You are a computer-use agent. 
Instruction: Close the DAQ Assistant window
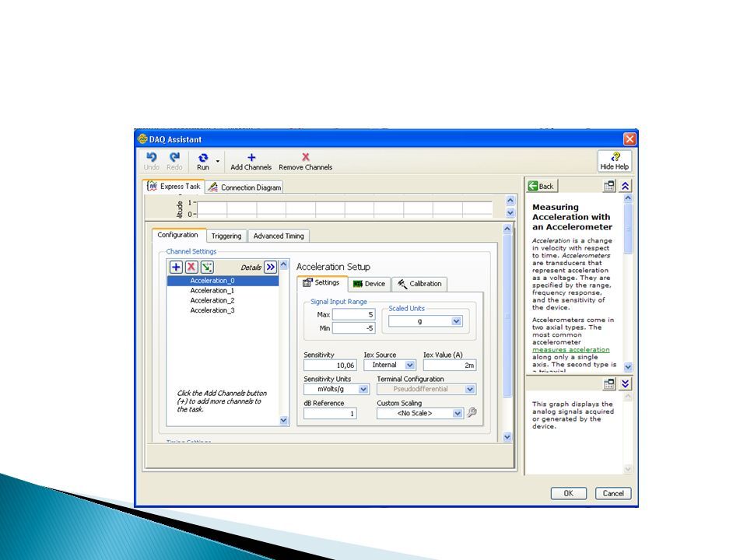point(630,139)
